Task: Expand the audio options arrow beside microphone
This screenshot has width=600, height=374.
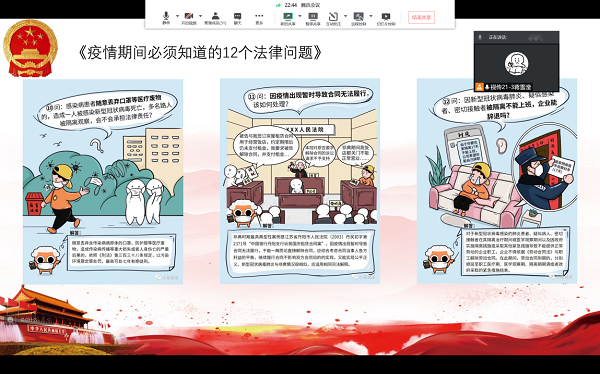Action: point(177,16)
